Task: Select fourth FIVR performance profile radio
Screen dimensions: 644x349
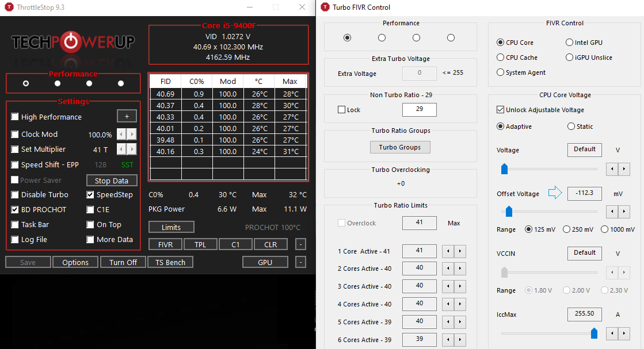Action: (x=451, y=38)
